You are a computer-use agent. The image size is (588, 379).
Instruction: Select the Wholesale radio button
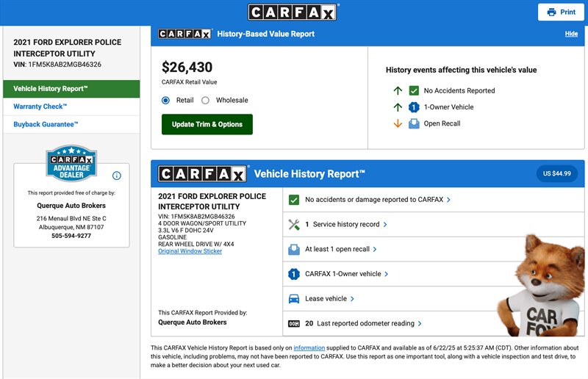(205, 101)
